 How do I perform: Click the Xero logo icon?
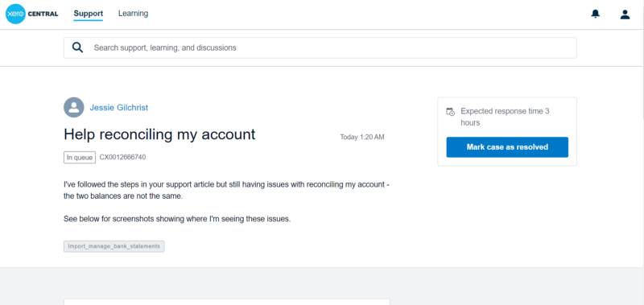point(15,14)
